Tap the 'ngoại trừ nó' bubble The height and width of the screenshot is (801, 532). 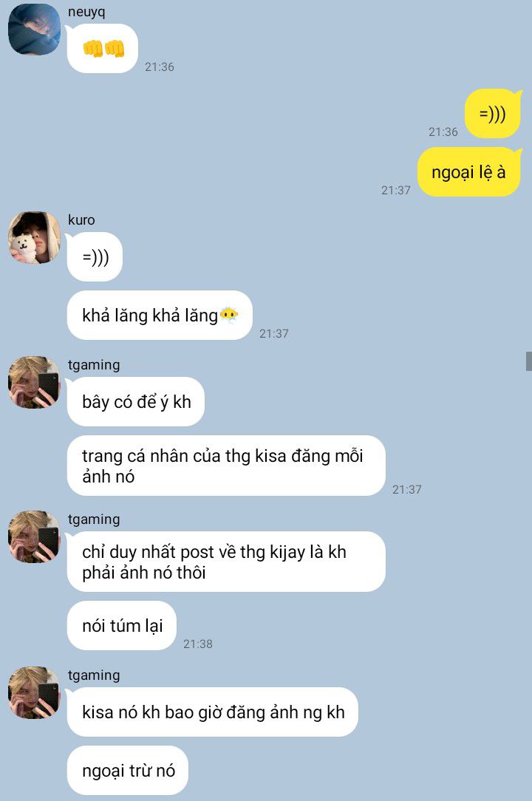(128, 770)
